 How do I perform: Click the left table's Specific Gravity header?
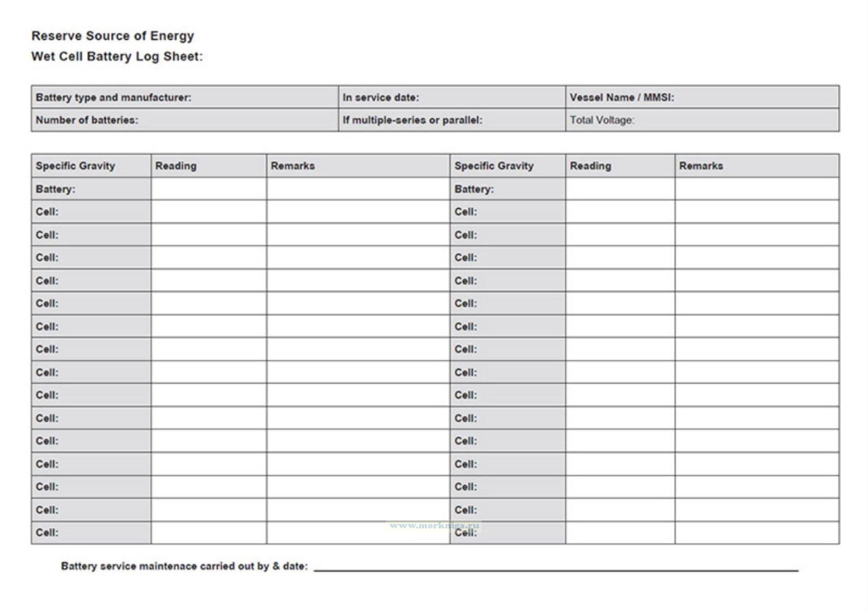coord(75,166)
